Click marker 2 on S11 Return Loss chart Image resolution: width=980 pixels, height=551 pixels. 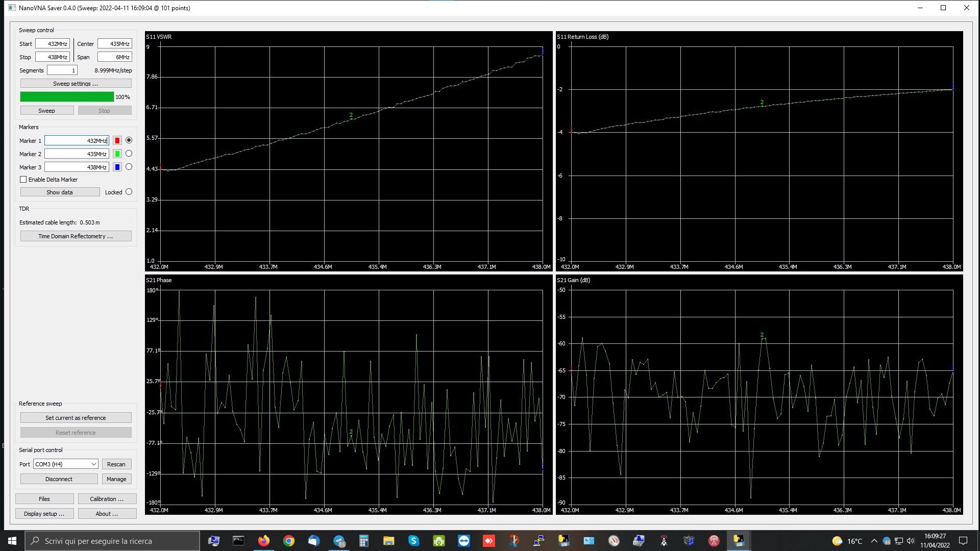tap(762, 103)
